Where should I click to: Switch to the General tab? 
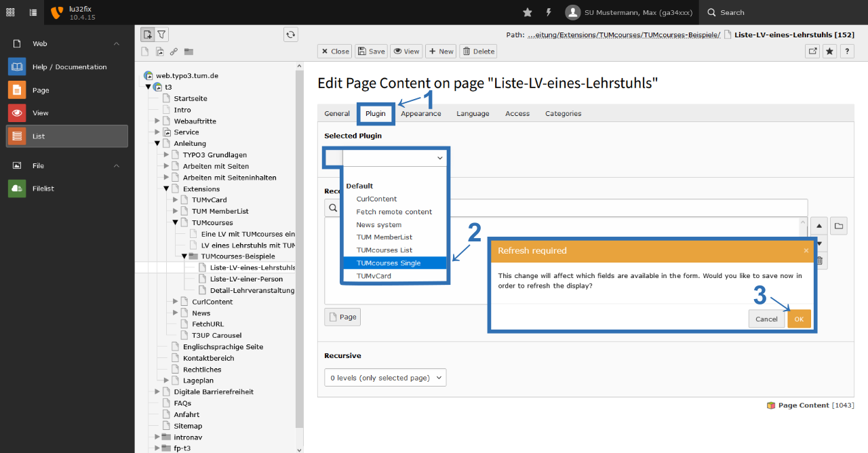pyautogui.click(x=337, y=114)
